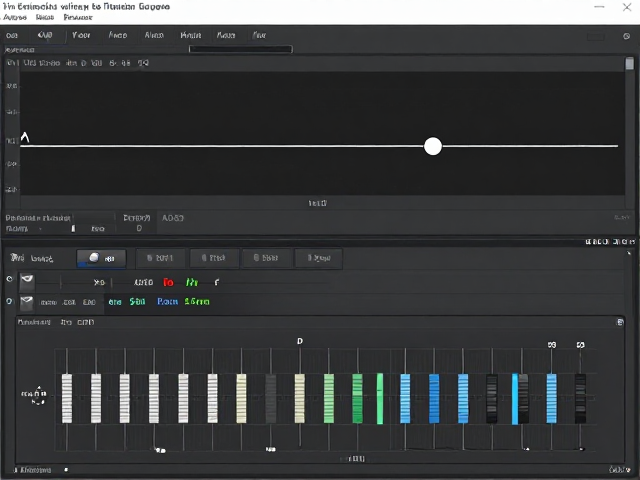Image resolution: width=640 pixels, height=480 pixels.
Task: Click the small icon at the fader panel's top-right
Action: pyautogui.click(x=620, y=322)
